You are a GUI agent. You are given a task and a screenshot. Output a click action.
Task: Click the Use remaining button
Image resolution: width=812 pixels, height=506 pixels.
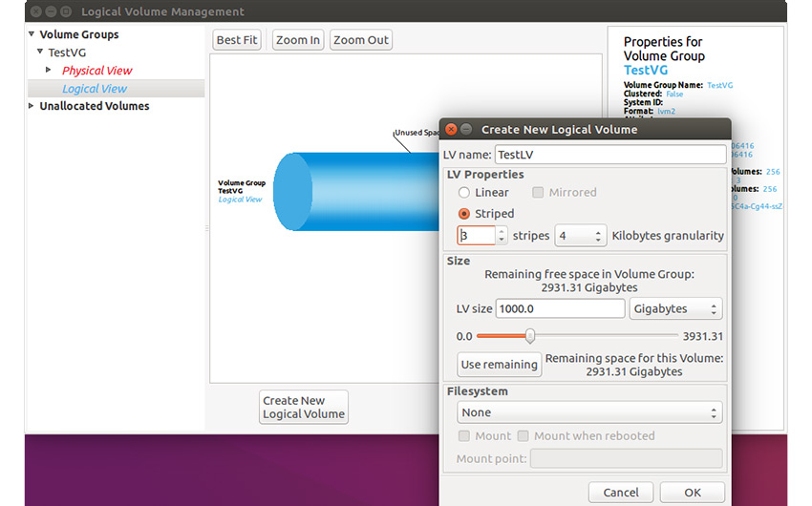pos(499,365)
